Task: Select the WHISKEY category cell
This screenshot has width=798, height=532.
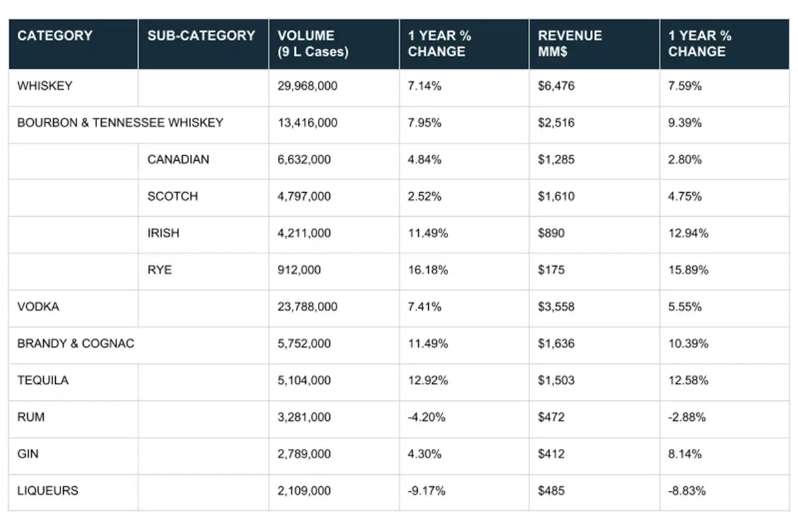Action: [x=45, y=86]
